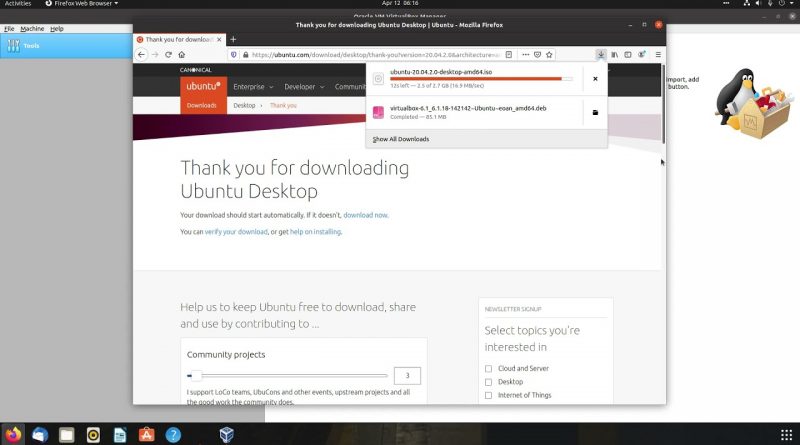The width and height of the screenshot is (800, 445).
Task: Bookmark this page with star icon
Action: pos(549,55)
